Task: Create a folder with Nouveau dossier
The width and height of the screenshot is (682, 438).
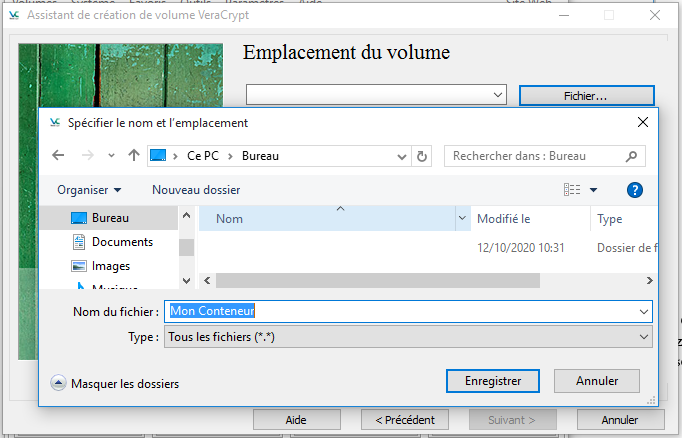Action: pyautogui.click(x=196, y=190)
